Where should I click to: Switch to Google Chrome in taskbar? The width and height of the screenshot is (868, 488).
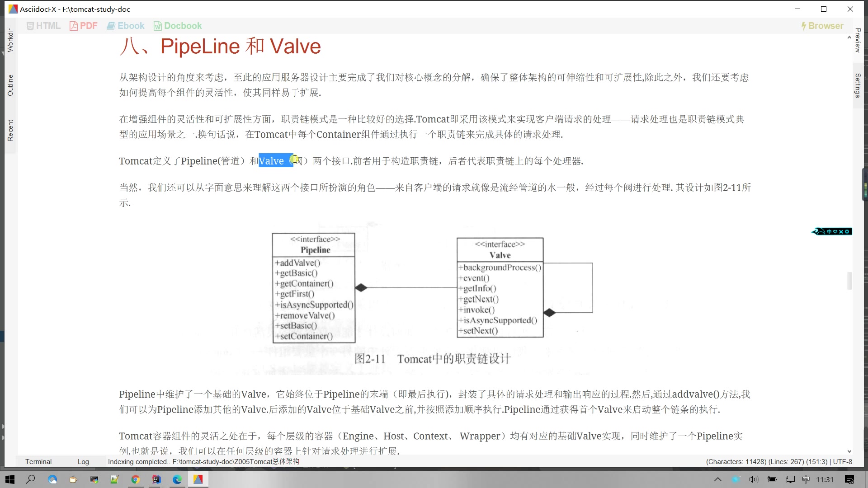tap(135, 479)
